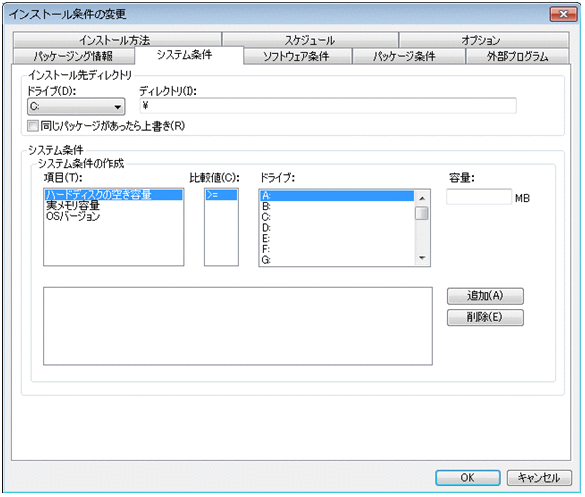Switch to the 外部プログラム tab
585x497 pixels.
(x=517, y=56)
